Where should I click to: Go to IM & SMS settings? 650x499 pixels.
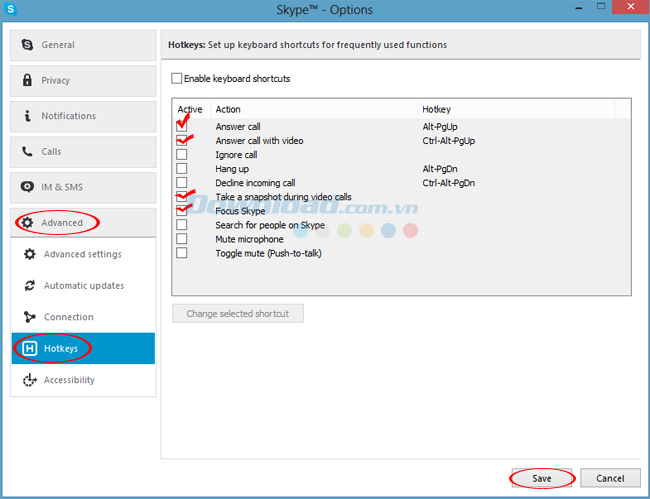(x=83, y=188)
